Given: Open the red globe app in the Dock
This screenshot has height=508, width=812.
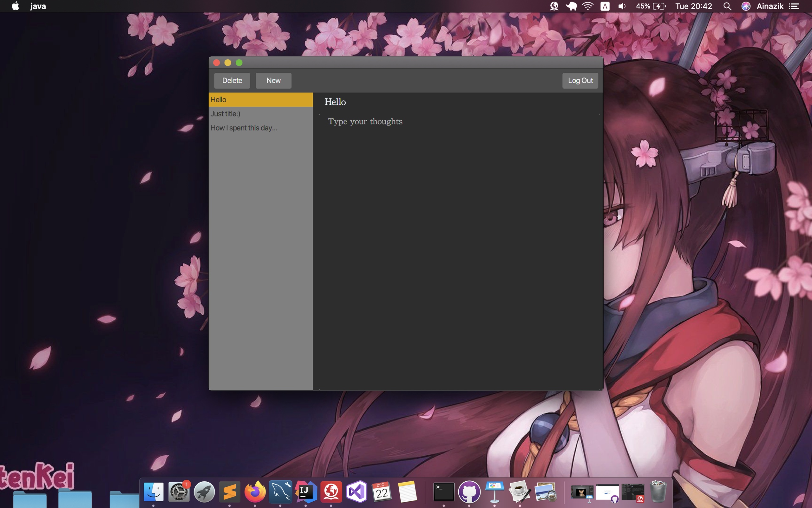Looking at the screenshot, I should click(x=331, y=492).
